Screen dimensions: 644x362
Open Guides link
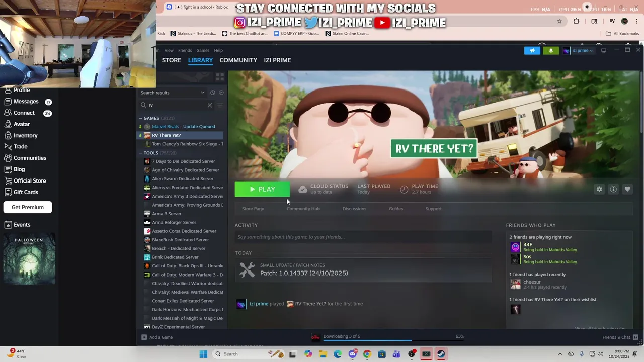pyautogui.click(x=396, y=209)
